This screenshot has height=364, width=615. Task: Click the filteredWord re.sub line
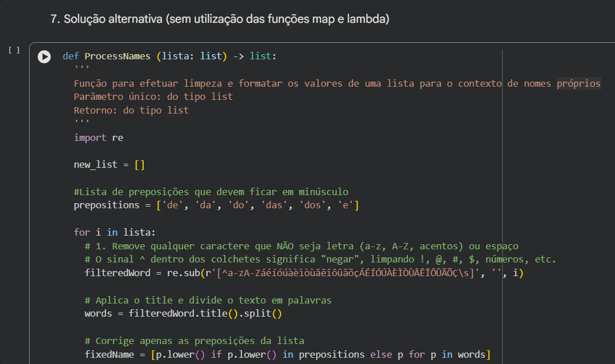point(304,273)
